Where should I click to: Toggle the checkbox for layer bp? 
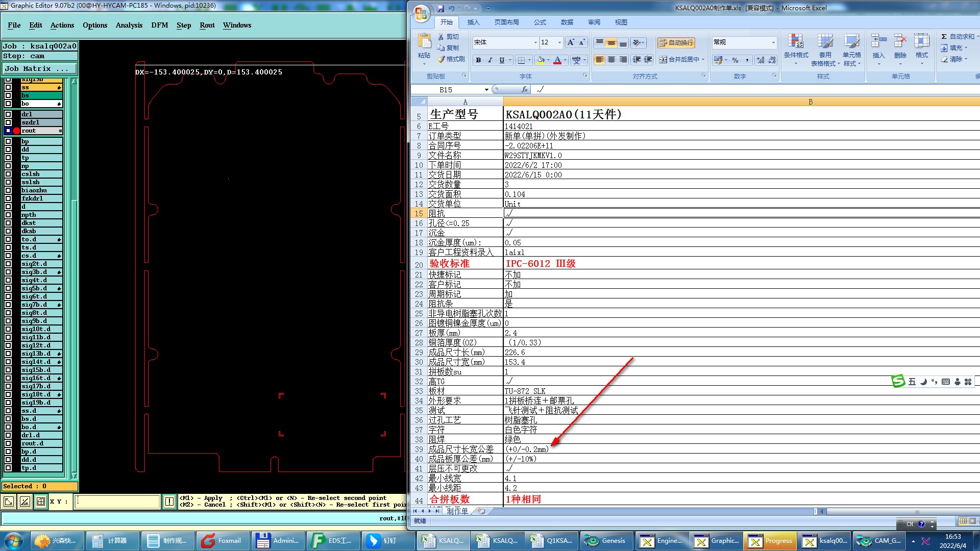click(8, 141)
